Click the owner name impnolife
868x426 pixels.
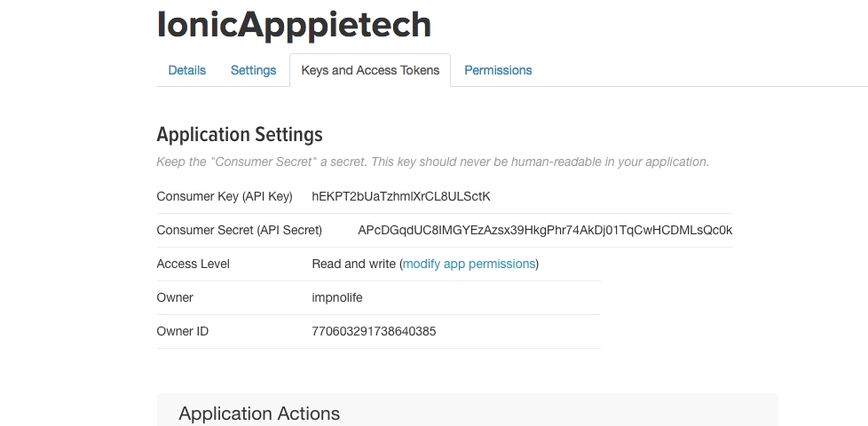[337, 297]
